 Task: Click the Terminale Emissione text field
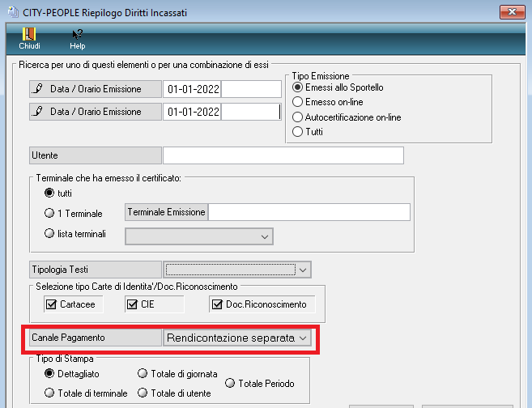pos(309,212)
